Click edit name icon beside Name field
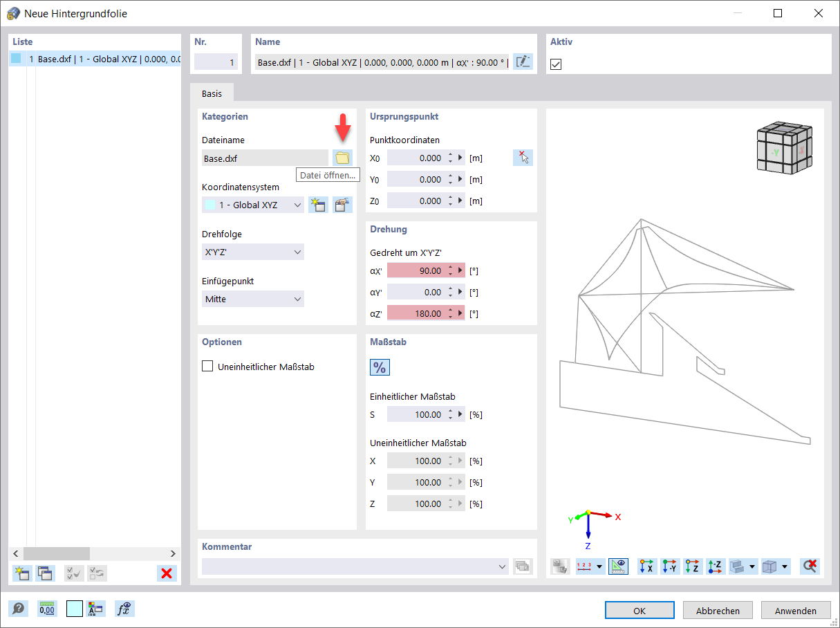840x628 pixels. click(x=523, y=62)
